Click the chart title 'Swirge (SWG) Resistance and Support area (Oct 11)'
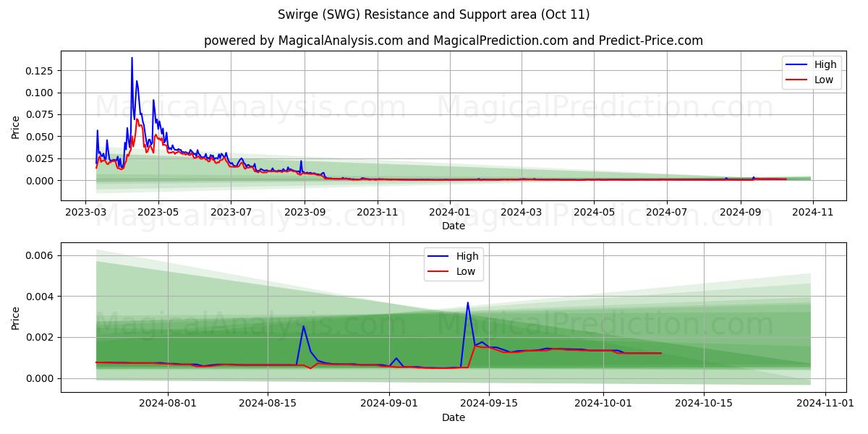The height and width of the screenshot is (434, 868). [433, 14]
